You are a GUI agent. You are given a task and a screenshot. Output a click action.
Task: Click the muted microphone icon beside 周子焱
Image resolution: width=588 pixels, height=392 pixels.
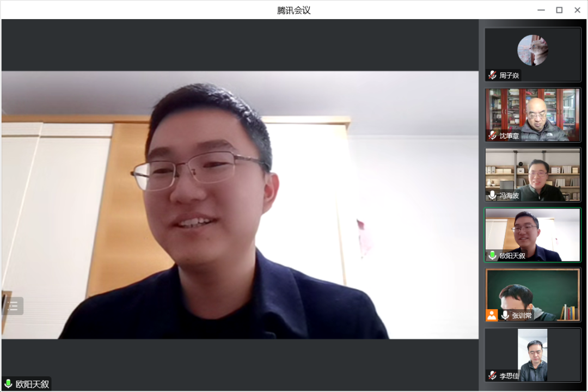coord(492,75)
